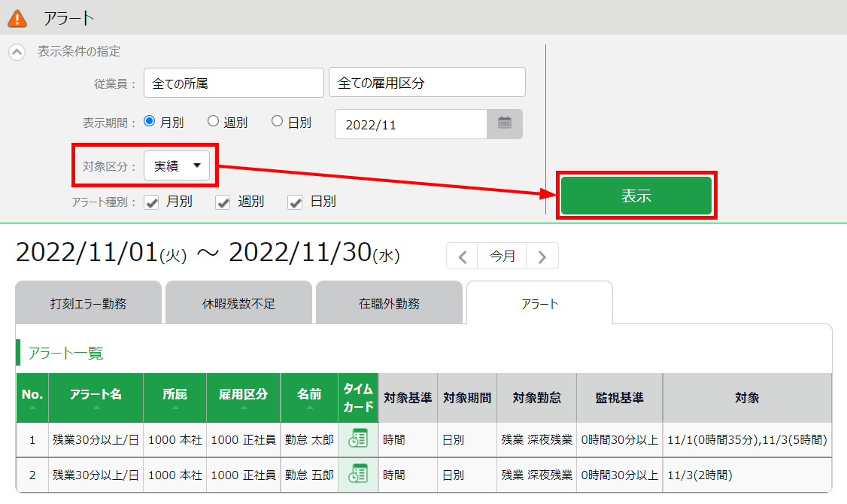Image resolution: width=847 pixels, height=504 pixels.
Task: Switch to 打刻エラー勤務 tab
Action: click(x=88, y=303)
